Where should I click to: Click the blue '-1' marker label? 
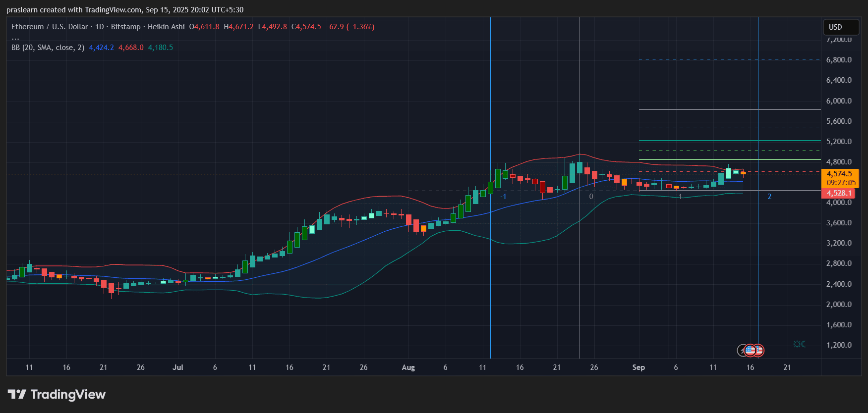[503, 197]
